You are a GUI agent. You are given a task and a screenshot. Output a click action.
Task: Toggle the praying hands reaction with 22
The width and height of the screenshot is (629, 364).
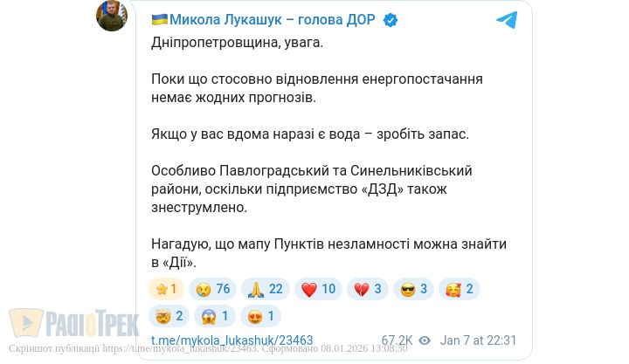pos(265,289)
